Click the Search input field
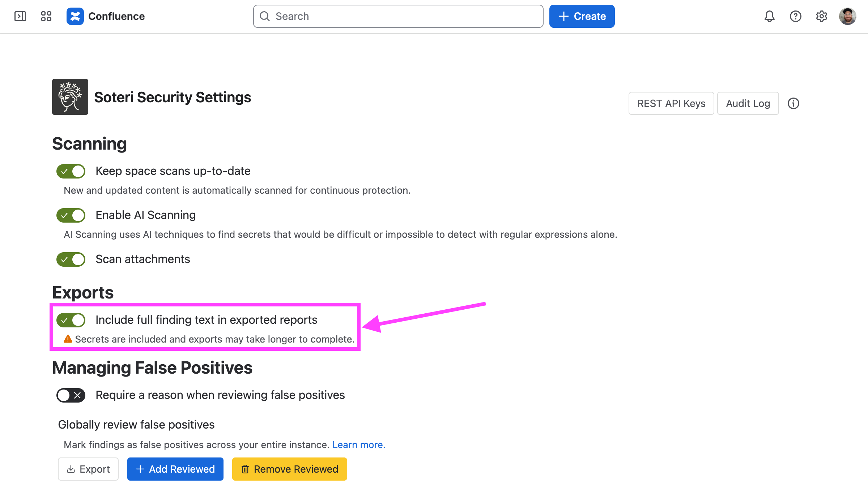Image resolution: width=868 pixels, height=490 pixels. (398, 16)
